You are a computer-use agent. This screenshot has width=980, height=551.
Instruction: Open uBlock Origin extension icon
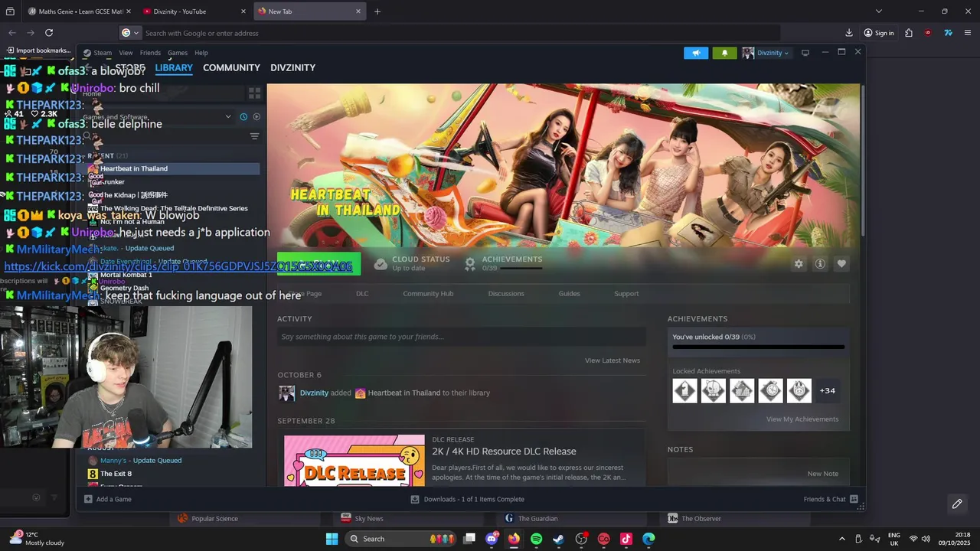click(x=928, y=33)
